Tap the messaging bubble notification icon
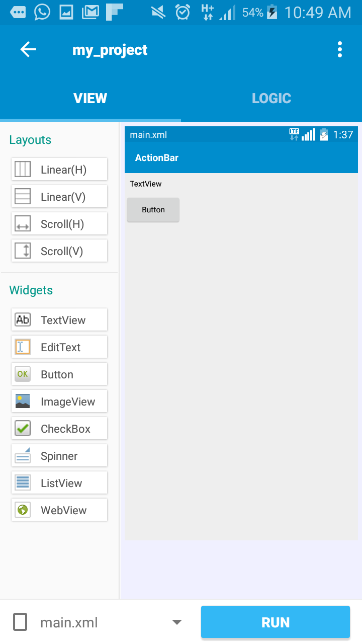Viewport: 362px width, 644px height. [x=18, y=12]
